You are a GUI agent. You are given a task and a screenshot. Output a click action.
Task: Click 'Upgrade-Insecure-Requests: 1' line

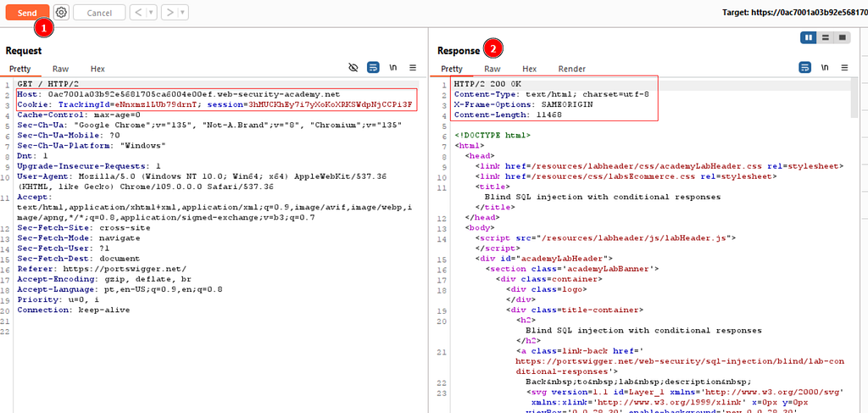pyautogui.click(x=89, y=166)
